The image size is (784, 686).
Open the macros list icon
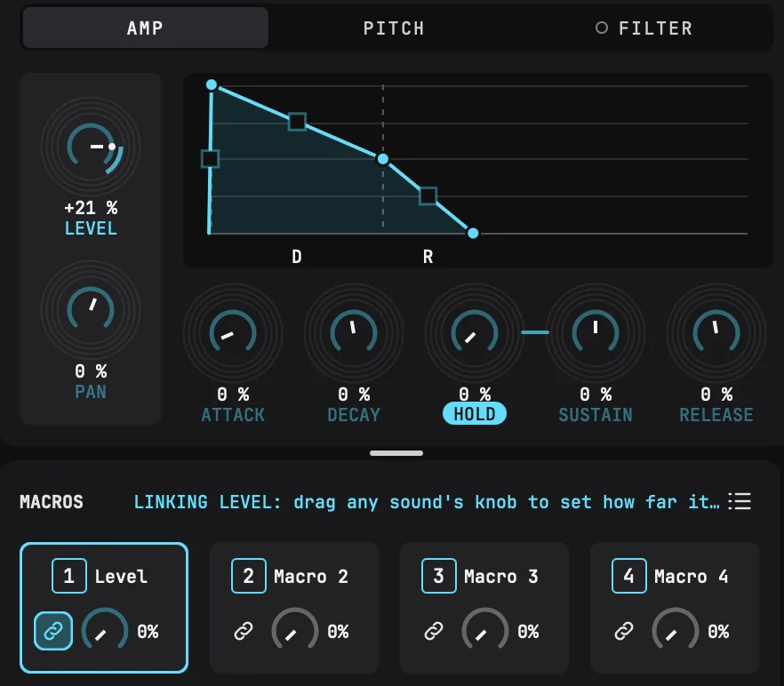(740, 501)
